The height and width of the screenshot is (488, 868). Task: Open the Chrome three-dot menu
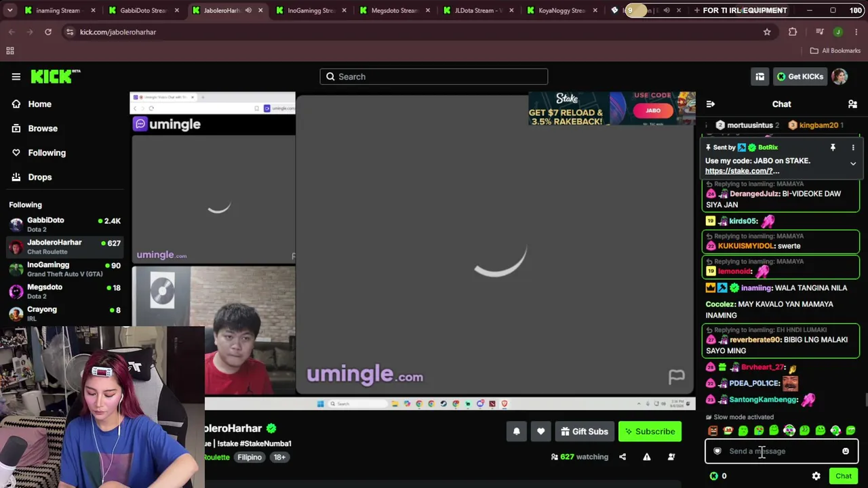click(x=856, y=32)
